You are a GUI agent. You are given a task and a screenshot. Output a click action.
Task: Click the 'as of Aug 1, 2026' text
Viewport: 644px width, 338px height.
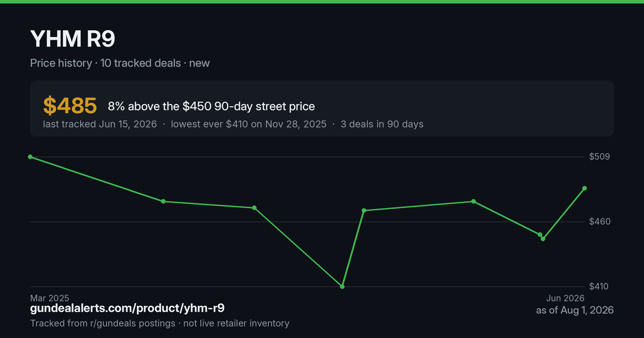tap(575, 310)
